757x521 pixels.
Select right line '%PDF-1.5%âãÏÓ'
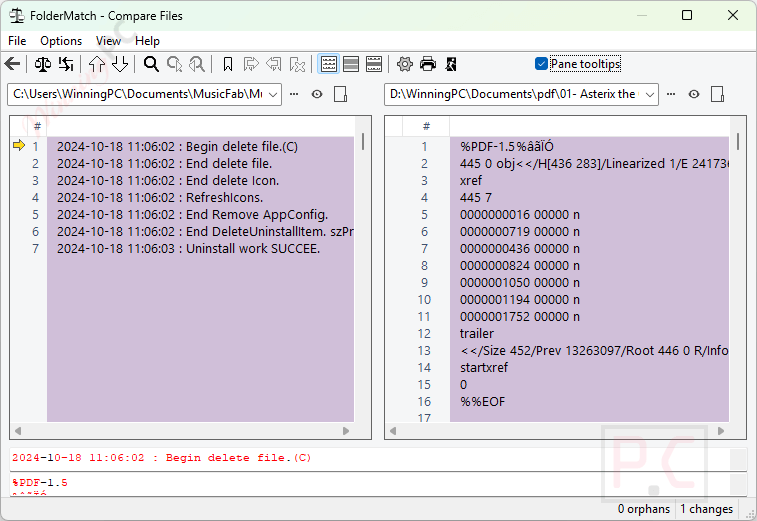tap(589, 146)
